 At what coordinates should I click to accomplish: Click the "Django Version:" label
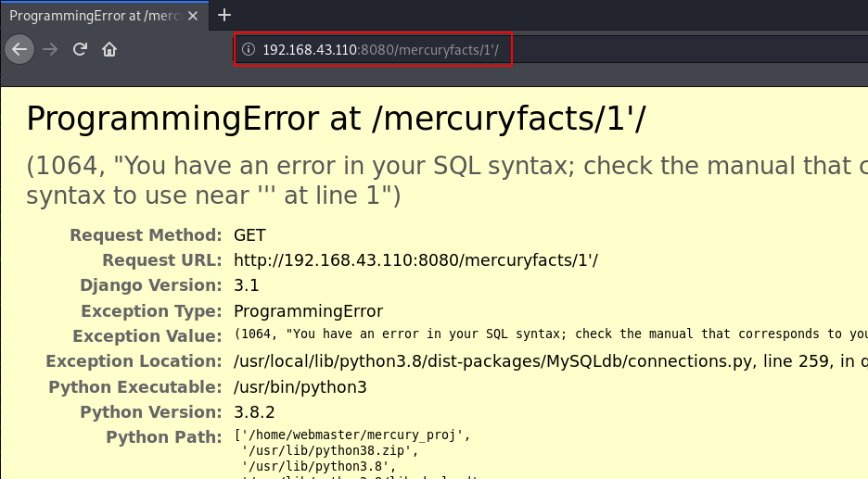[x=150, y=285]
